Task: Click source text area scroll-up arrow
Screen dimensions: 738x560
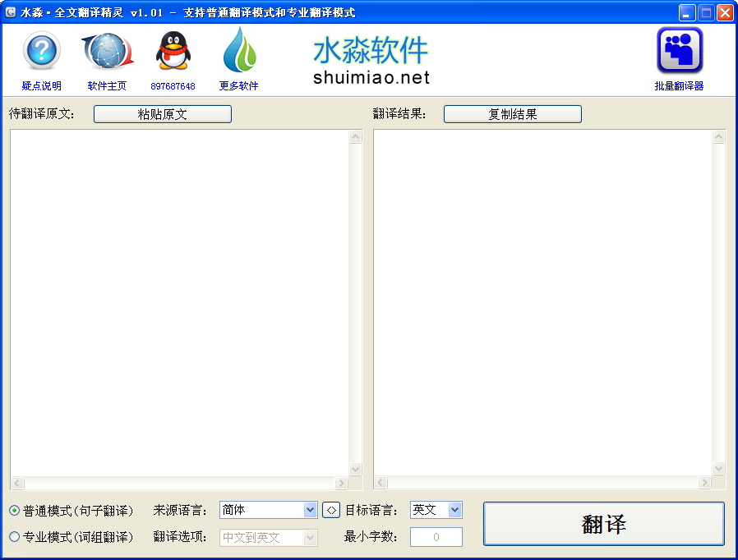Action: pos(356,137)
